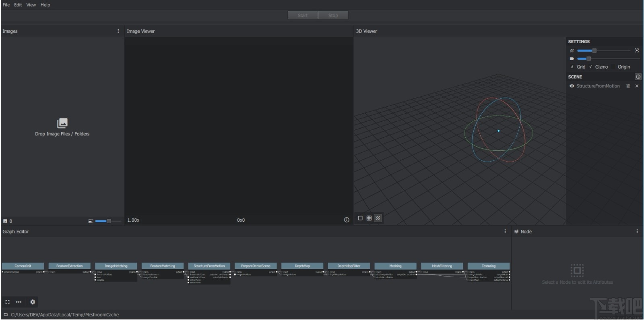Open Graph Editor settings gear
644x320 pixels.
[x=33, y=302]
